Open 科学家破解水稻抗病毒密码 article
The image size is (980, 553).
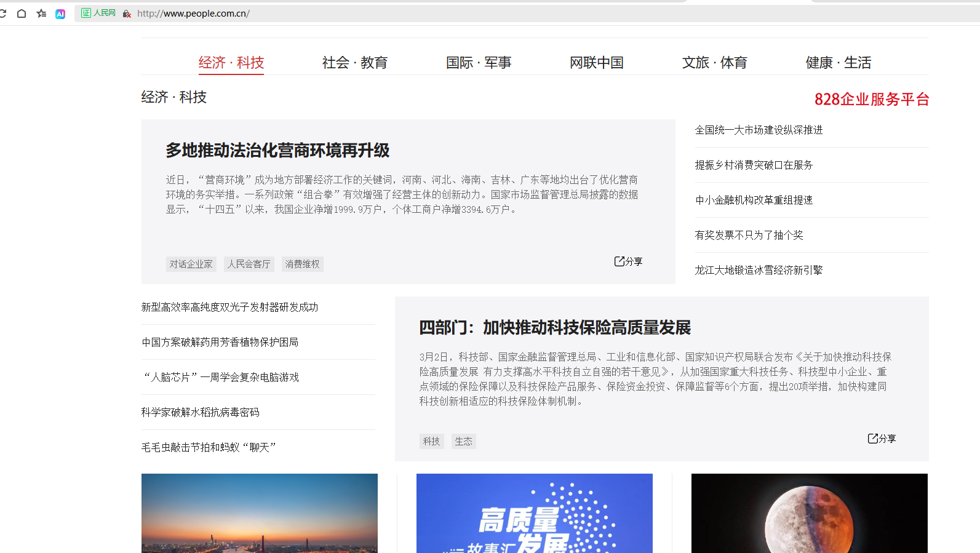pos(201,412)
